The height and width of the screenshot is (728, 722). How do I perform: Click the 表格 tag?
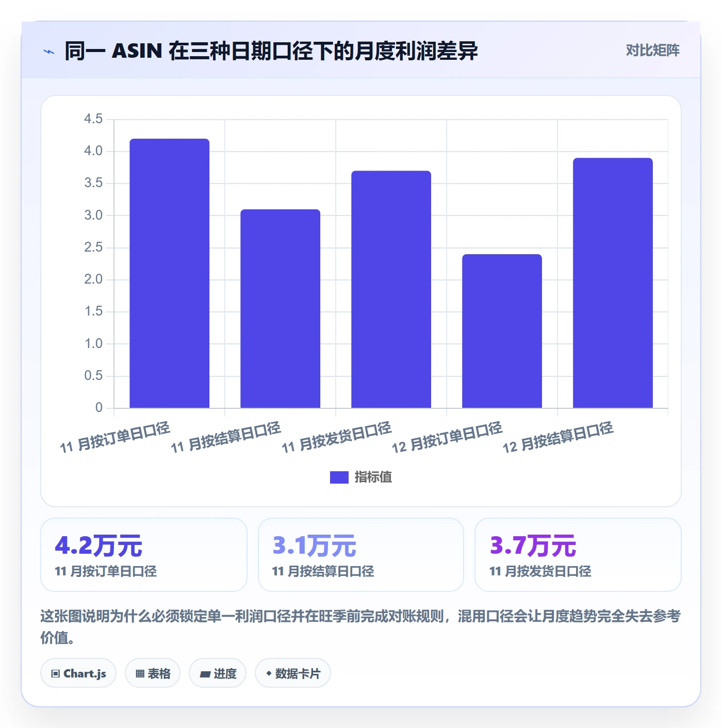(x=153, y=673)
